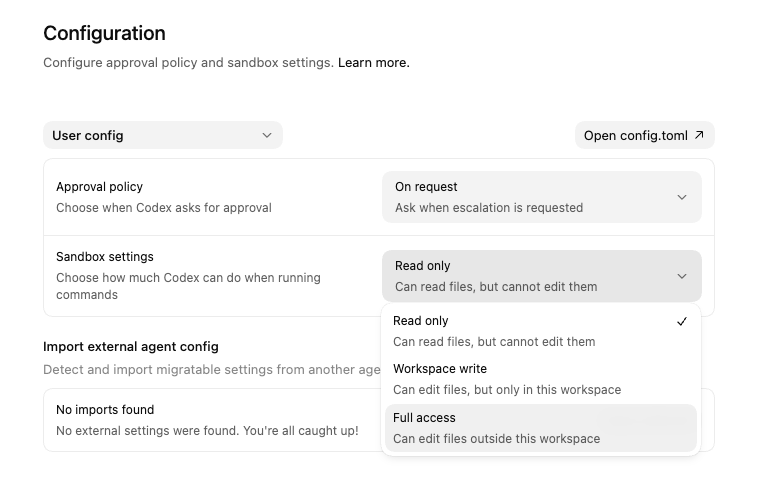This screenshot has height=487, width=757.
Task: Click the 'Ask when escalation is requested' subtitle
Action: [489, 208]
